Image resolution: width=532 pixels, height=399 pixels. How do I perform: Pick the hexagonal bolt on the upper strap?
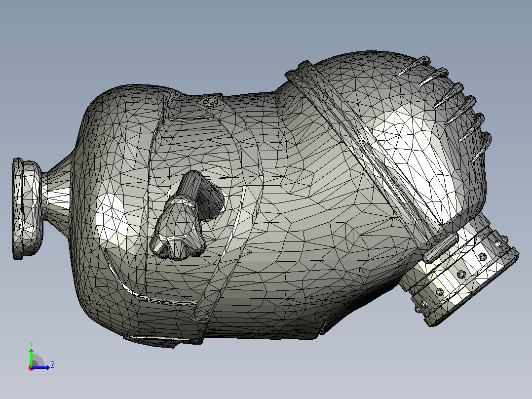click(210, 102)
